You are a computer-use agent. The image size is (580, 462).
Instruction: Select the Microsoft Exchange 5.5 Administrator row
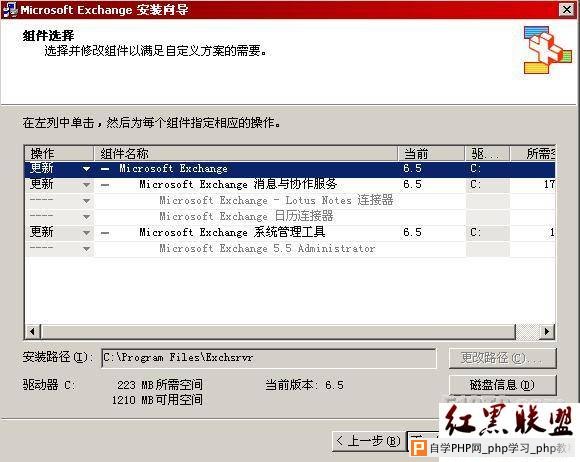click(290, 249)
